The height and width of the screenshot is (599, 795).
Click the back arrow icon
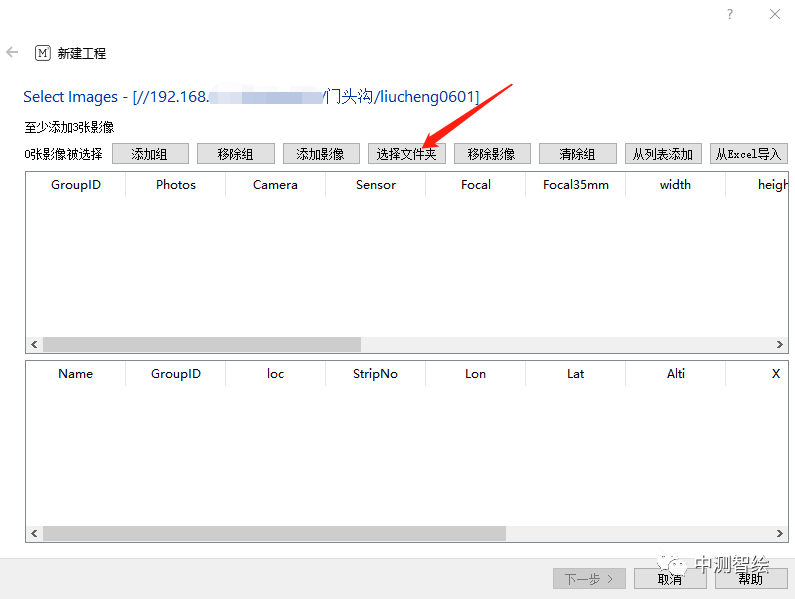coord(12,52)
